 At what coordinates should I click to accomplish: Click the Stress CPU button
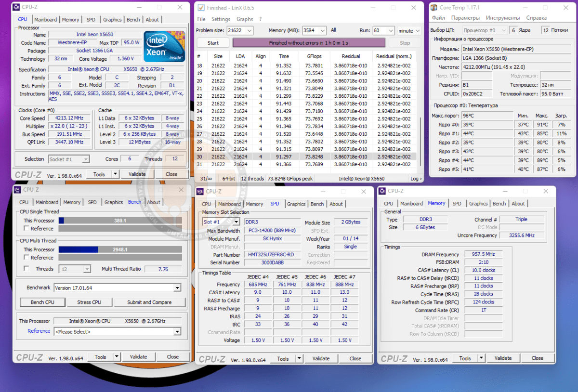point(90,302)
